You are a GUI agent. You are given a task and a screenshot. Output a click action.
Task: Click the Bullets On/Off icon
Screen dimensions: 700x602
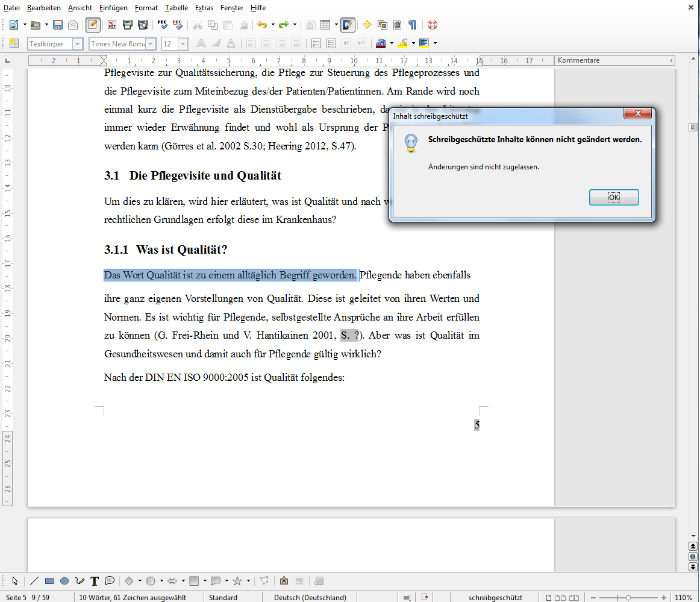[x=331, y=43]
